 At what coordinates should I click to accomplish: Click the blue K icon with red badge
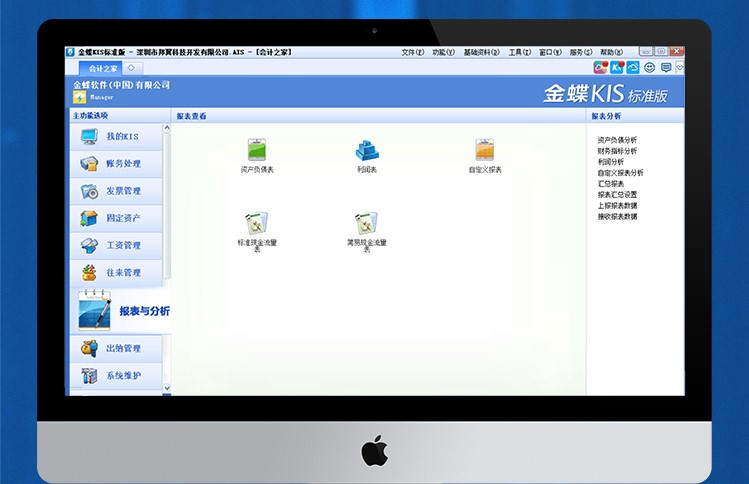(617, 67)
